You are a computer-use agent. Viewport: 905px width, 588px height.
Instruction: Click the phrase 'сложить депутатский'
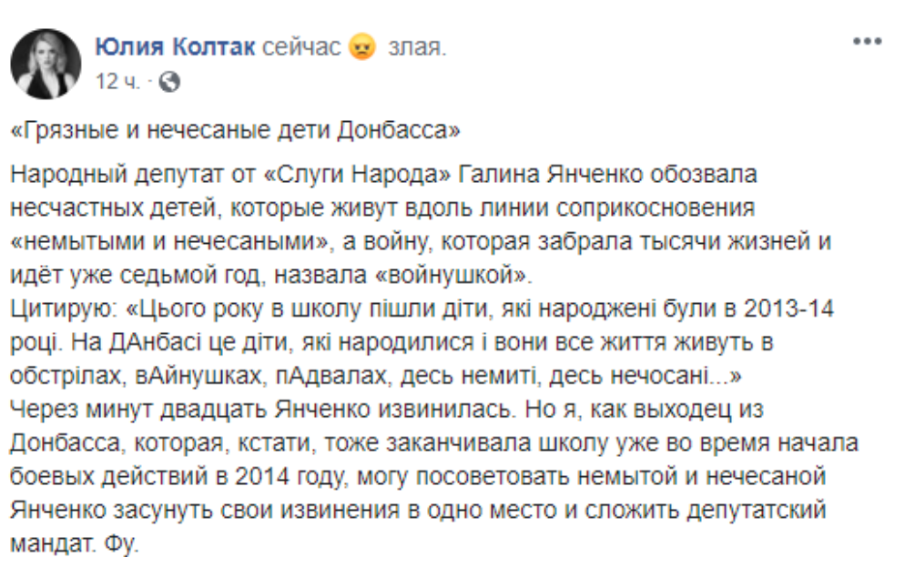(x=706, y=510)
